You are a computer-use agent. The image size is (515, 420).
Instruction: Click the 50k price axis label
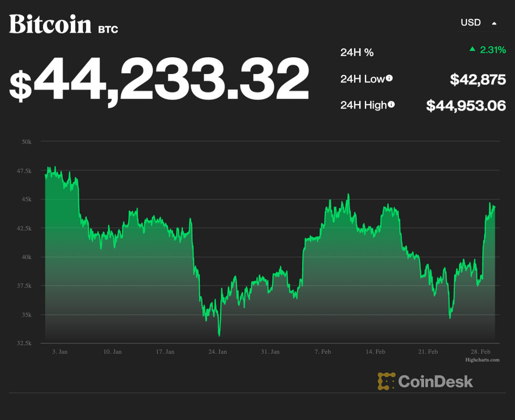click(26, 141)
